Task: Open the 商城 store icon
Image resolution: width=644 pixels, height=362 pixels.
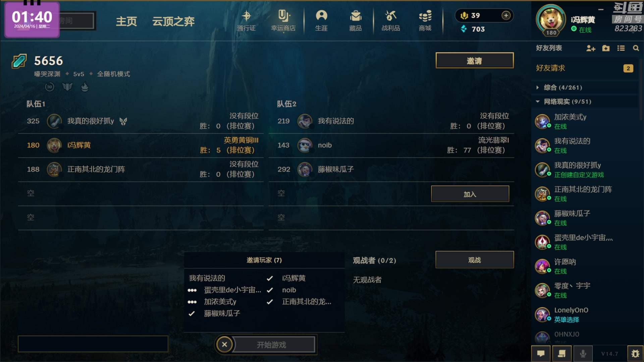Action: (425, 21)
